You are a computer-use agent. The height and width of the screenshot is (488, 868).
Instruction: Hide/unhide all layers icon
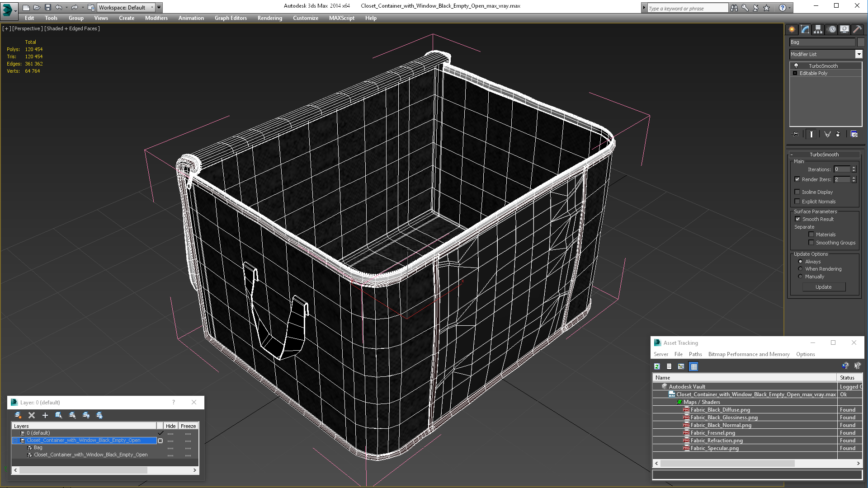pos(86,415)
